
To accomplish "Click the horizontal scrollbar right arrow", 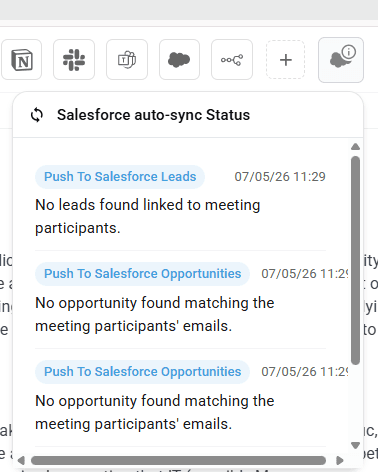I will pos(340,461).
